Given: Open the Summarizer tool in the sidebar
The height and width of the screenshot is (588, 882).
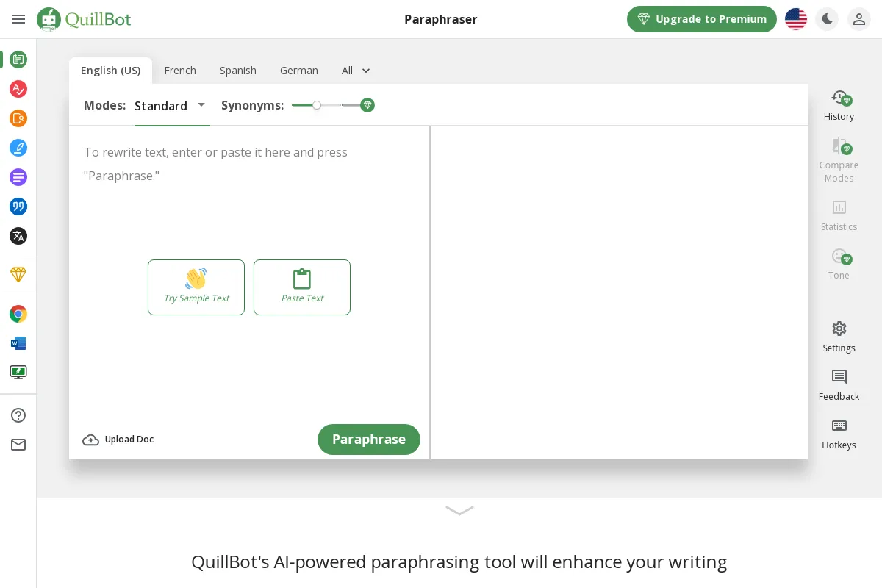Looking at the screenshot, I should pyautogui.click(x=18, y=177).
